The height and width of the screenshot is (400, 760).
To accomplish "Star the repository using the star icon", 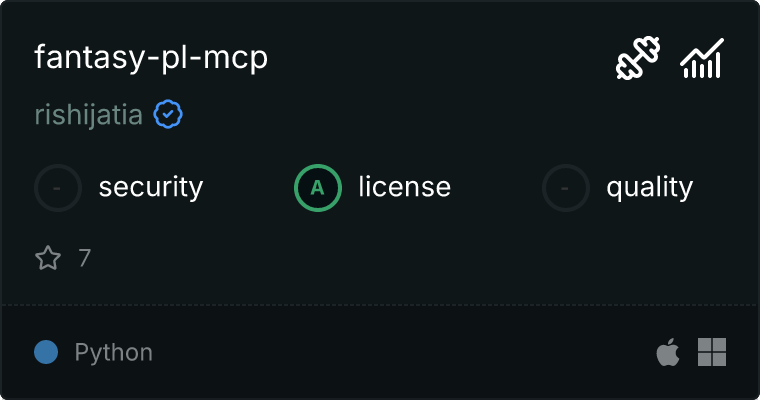I will click(48, 257).
